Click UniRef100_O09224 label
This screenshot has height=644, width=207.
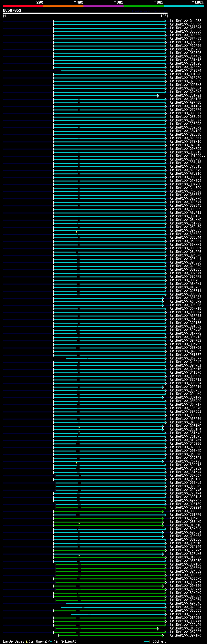[186, 507]
